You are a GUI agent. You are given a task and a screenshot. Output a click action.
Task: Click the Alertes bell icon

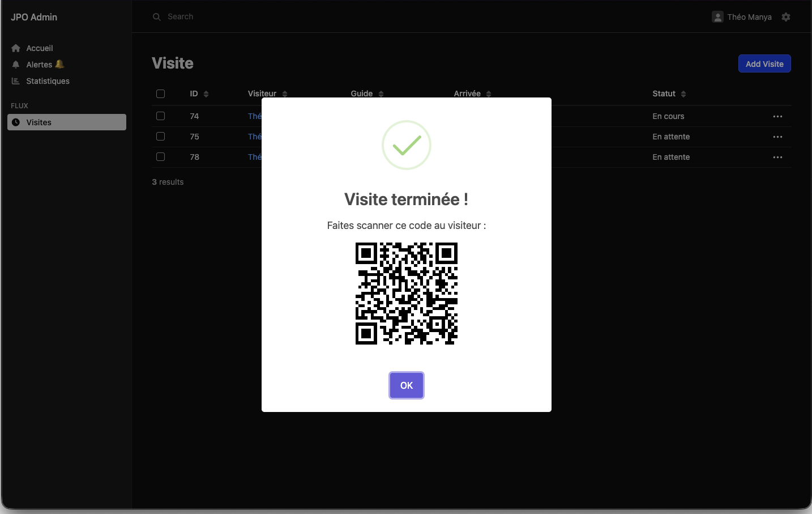click(x=16, y=65)
